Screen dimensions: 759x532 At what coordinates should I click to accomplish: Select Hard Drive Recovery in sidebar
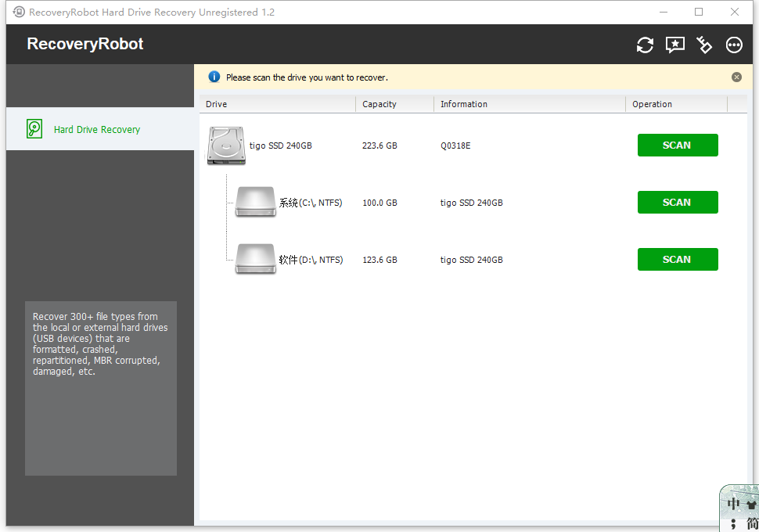[x=100, y=129]
